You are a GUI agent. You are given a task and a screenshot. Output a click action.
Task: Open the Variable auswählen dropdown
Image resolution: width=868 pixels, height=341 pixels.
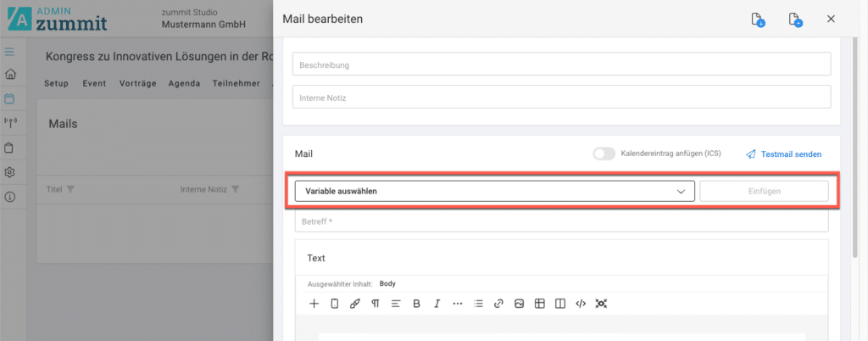point(494,191)
